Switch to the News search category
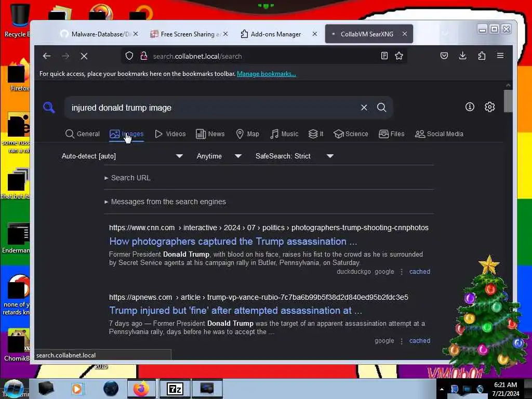The height and width of the screenshot is (399, 532). coord(210,134)
